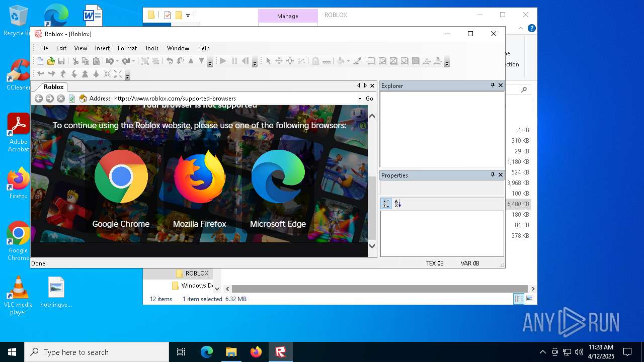Image resolution: width=644 pixels, height=362 pixels.
Task: Click the Pause simulation icon
Action: coord(234,61)
